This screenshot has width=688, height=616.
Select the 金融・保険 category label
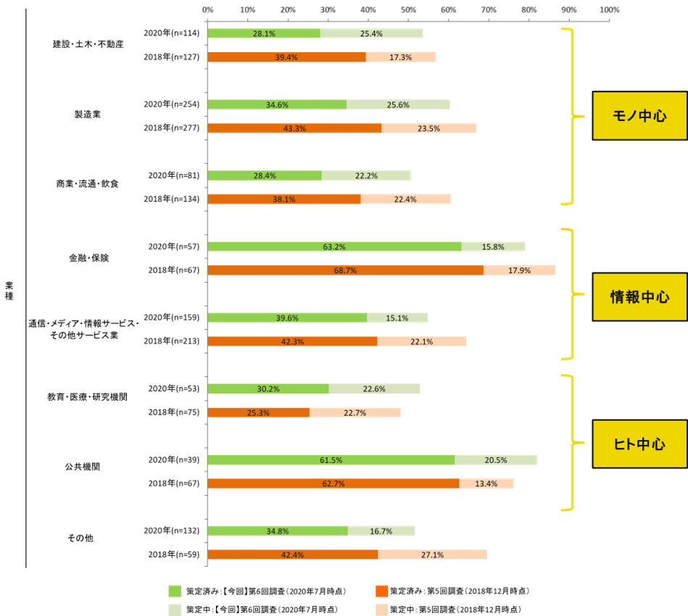(x=88, y=258)
